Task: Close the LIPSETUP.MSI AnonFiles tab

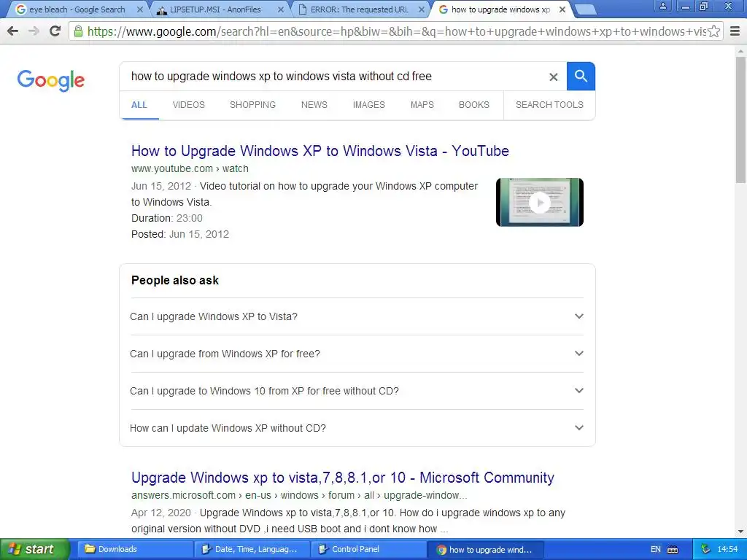Action: (281, 9)
